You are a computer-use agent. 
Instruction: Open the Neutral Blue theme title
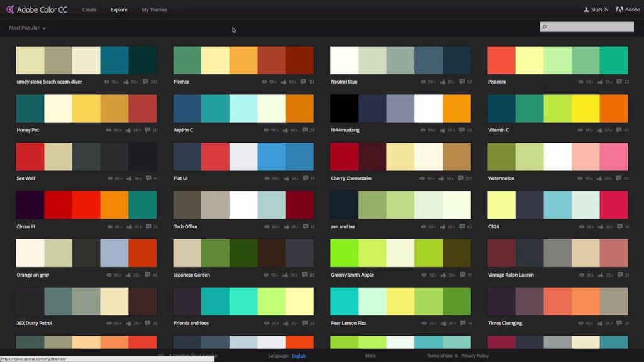pos(344,82)
